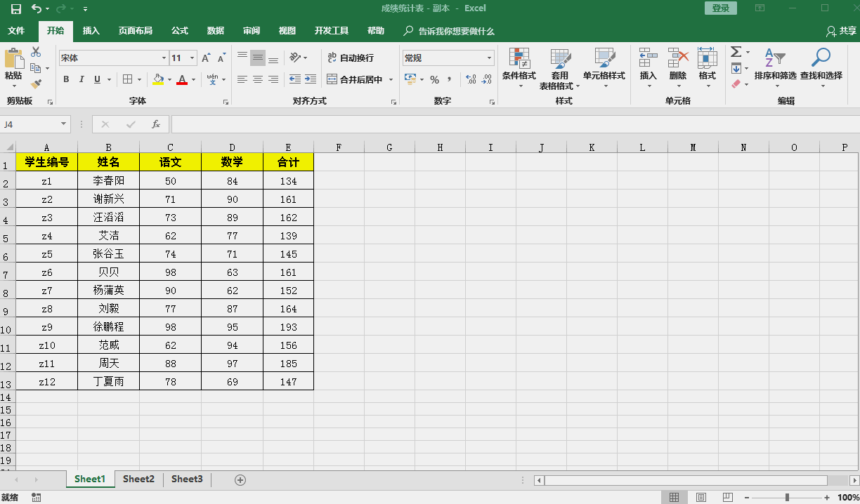Click the percentage style % icon
The width and height of the screenshot is (860, 504).
click(x=436, y=80)
